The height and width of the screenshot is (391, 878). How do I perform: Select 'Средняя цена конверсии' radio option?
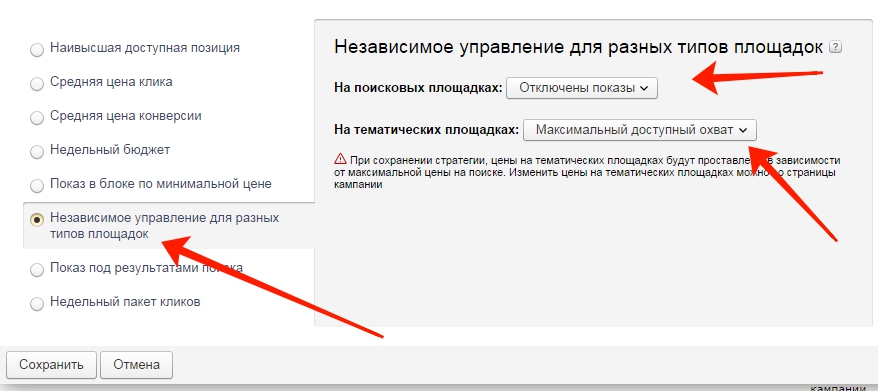[x=37, y=118]
